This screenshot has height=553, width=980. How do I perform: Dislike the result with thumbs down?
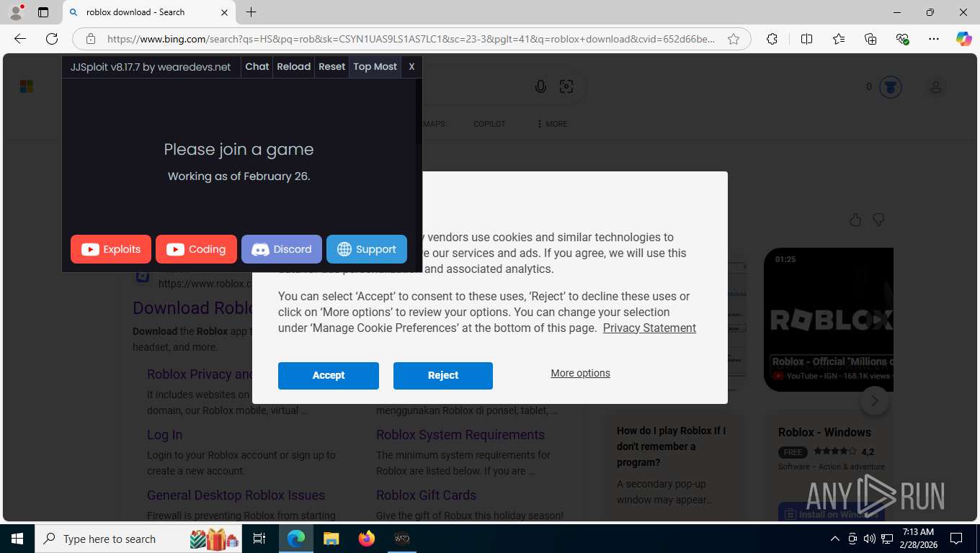tap(878, 220)
